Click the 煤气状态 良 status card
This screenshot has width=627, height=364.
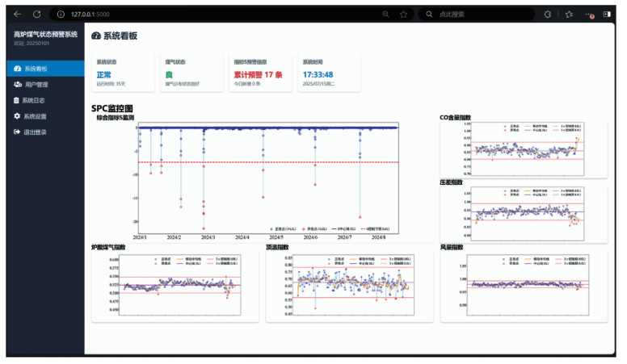click(191, 73)
